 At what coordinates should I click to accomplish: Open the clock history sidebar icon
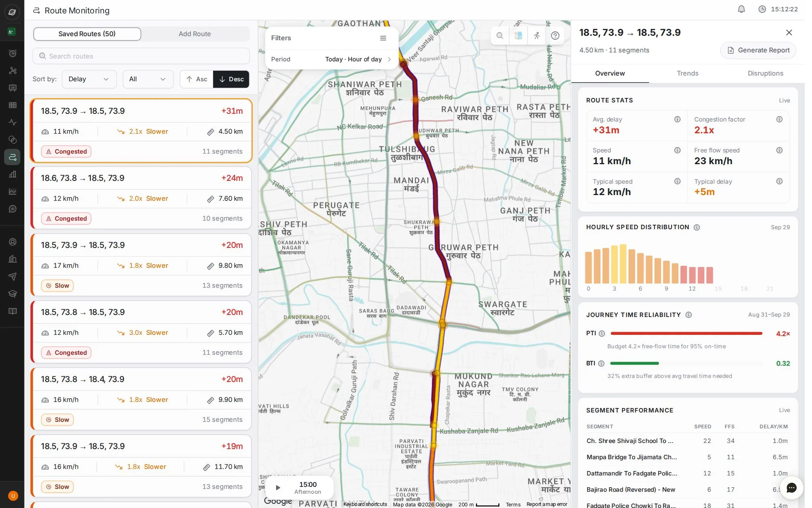click(13, 53)
